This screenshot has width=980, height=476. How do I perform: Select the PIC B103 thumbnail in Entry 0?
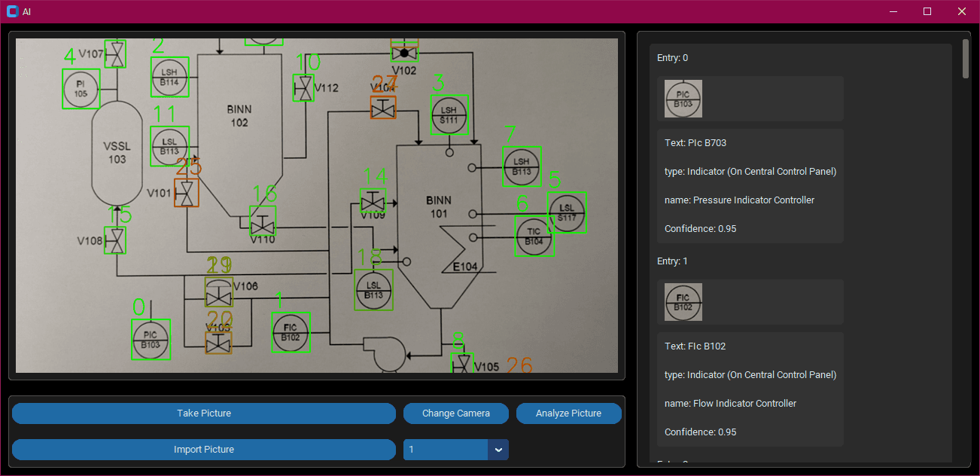coord(683,99)
